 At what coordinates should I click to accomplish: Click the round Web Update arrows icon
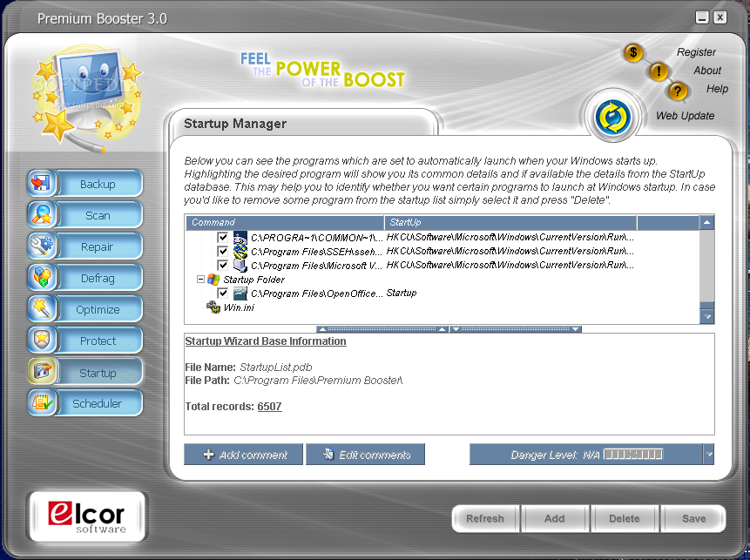[x=612, y=117]
